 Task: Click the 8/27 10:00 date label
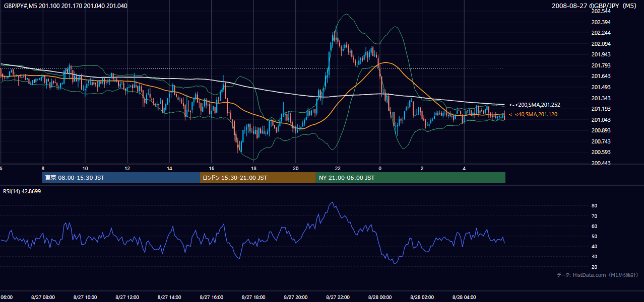[x=85, y=297]
